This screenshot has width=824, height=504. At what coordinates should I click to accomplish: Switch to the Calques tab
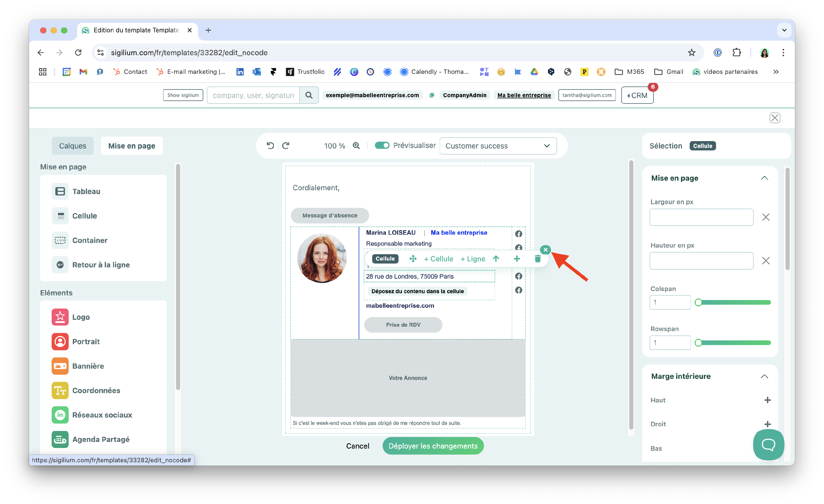pyautogui.click(x=73, y=146)
